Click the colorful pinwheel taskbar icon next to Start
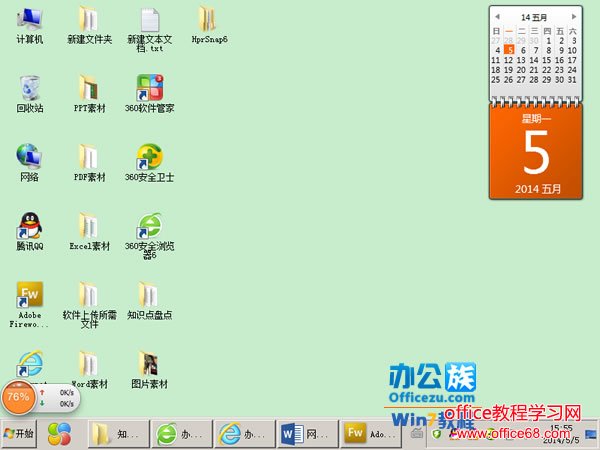 tap(59, 434)
